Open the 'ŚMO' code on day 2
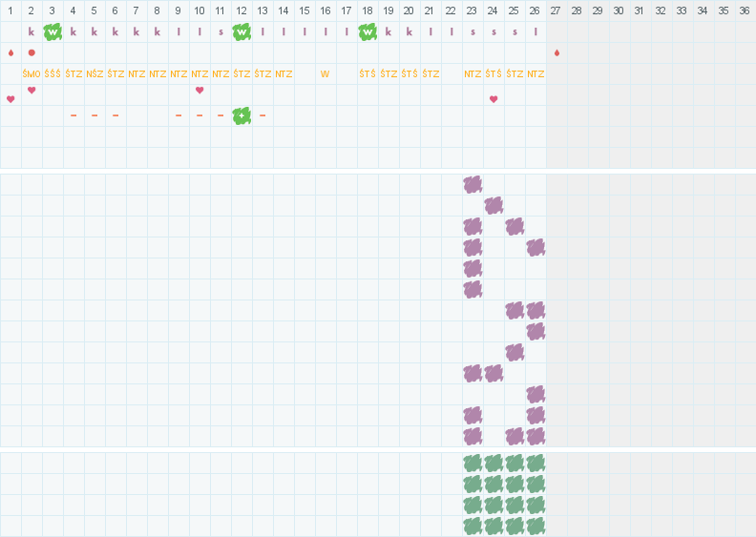The width and height of the screenshot is (756, 537). point(31,73)
